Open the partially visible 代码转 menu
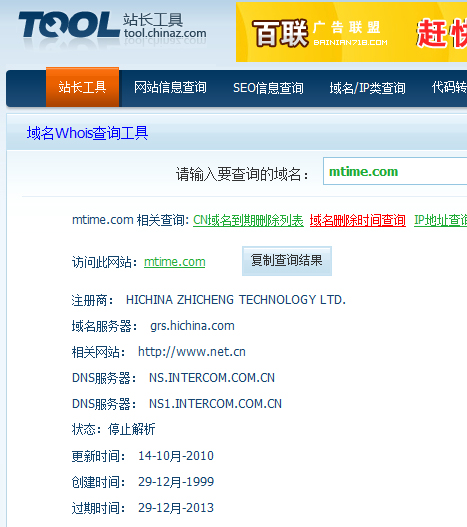Viewport: 467px width, 527px height. pos(449,87)
